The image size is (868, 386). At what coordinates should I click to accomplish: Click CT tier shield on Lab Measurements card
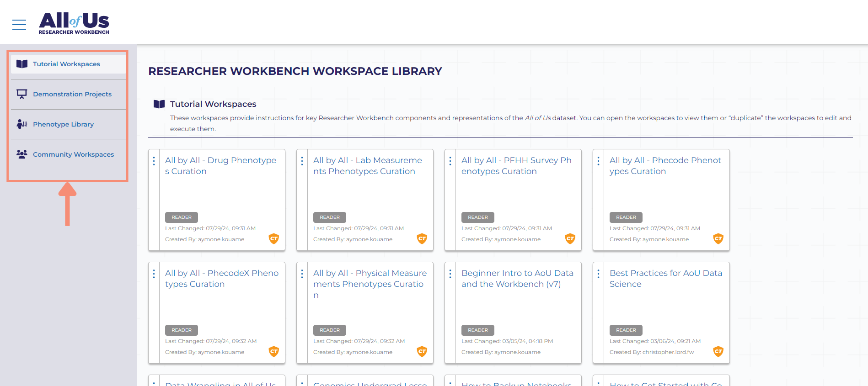422,238
